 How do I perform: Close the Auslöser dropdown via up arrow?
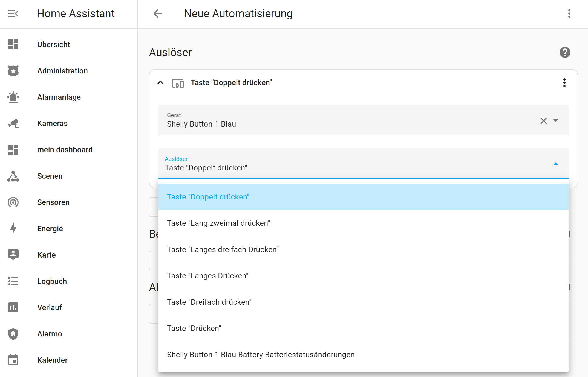point(555,164)
